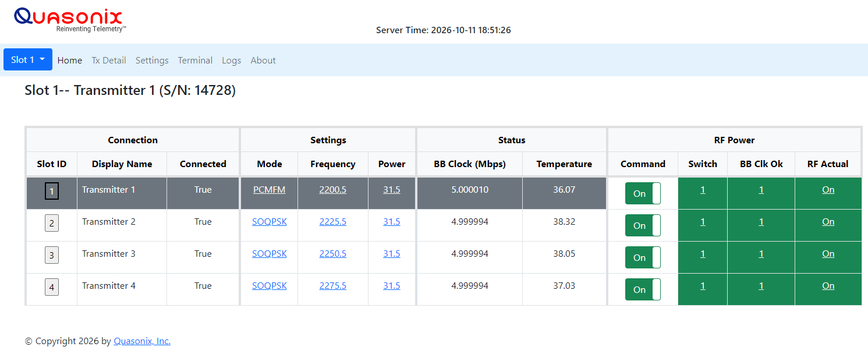
Task: Click Switch value 1 for Transmitter 2
Action: (x=703, y=222)
